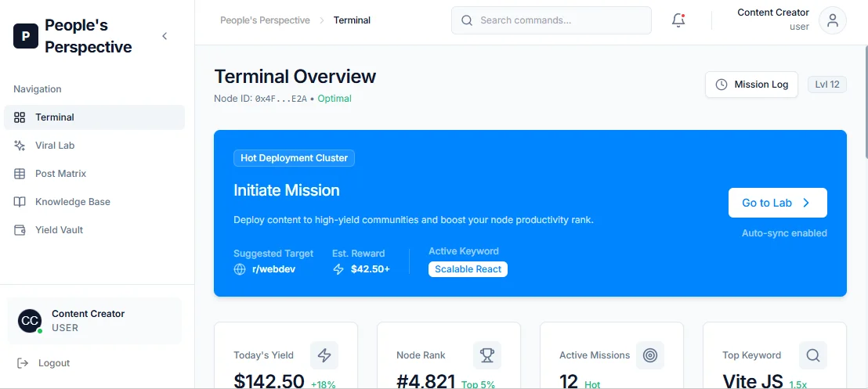This screenshot has height=389, width=868.
Task: Click the People's Perspective breadcrumb
Action: point(265,20)
